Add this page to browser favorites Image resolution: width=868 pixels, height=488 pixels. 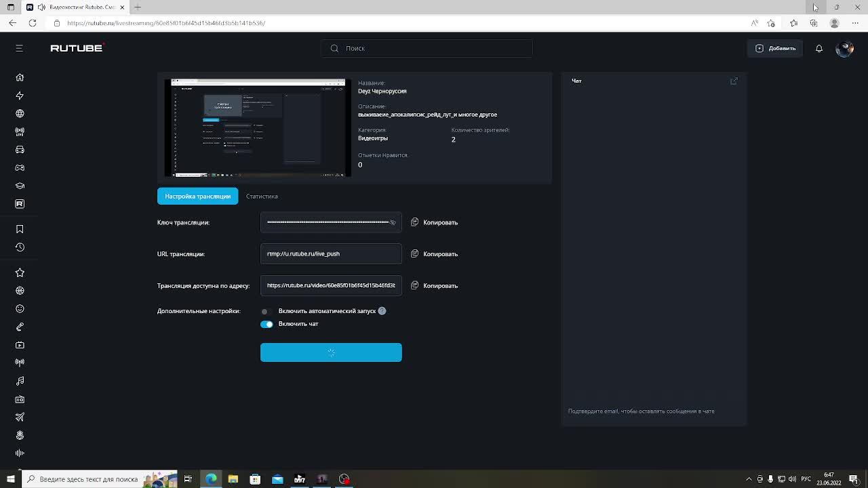point(771,23)
